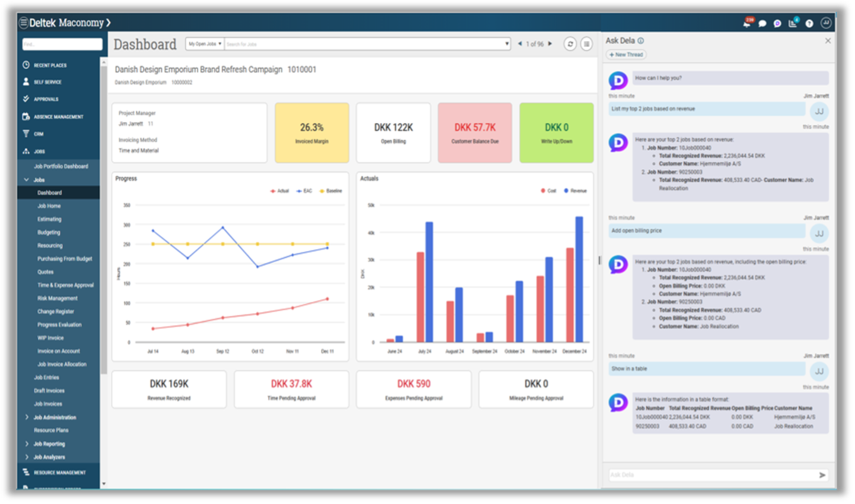Open the reports icon with badge

point(792,23)
